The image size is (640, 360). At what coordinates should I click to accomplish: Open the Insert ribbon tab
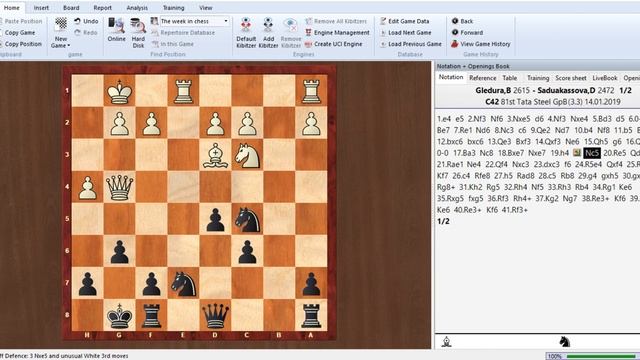point(41,8)
